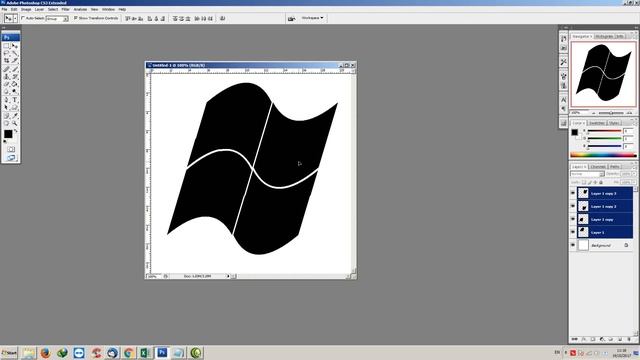Open Auto Select Group dropdown
The image size is (640, 360).
point(57,19)
